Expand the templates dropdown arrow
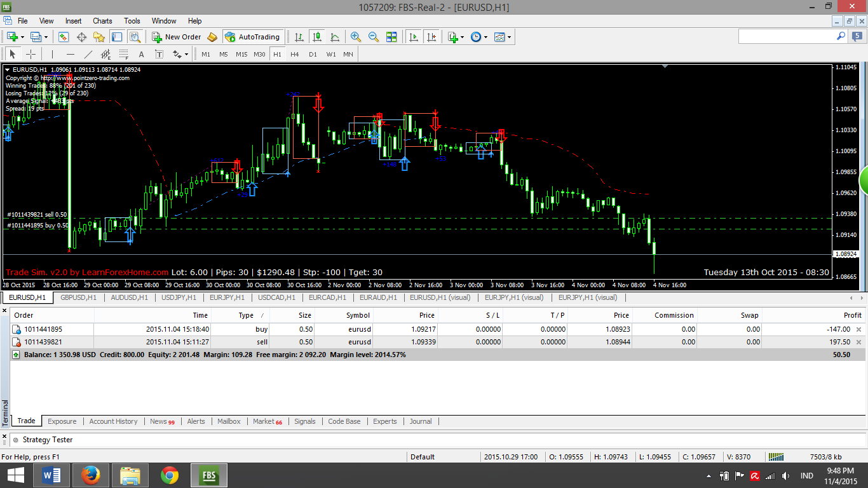This screenshot has height=488, width=868. [x=509, y=37]
